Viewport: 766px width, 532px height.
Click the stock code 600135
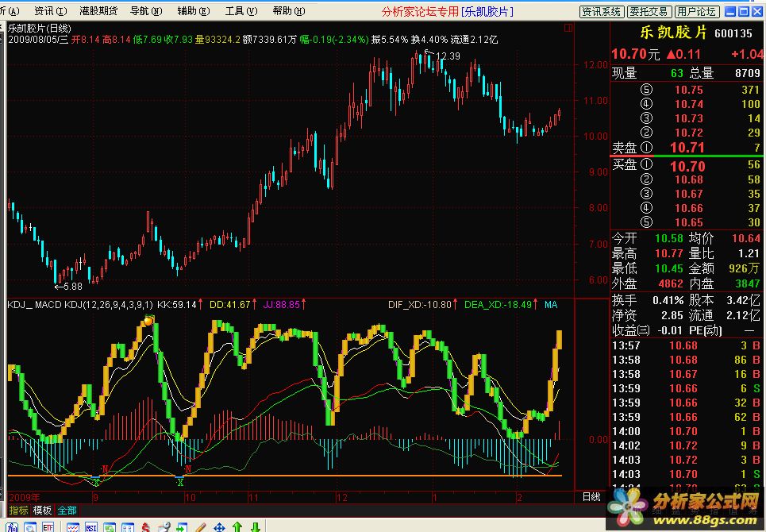click(x=733, y=33)
